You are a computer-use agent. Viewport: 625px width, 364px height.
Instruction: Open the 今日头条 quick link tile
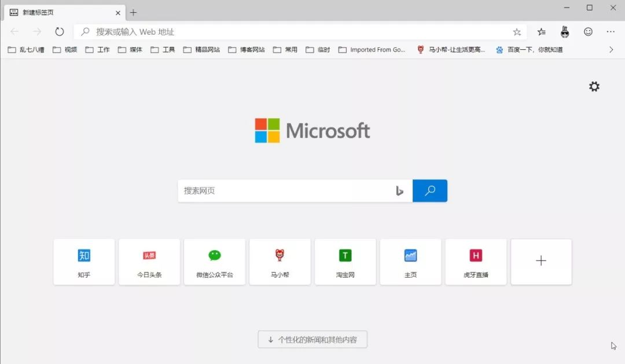pyautogui.click(x=149, y=262)
